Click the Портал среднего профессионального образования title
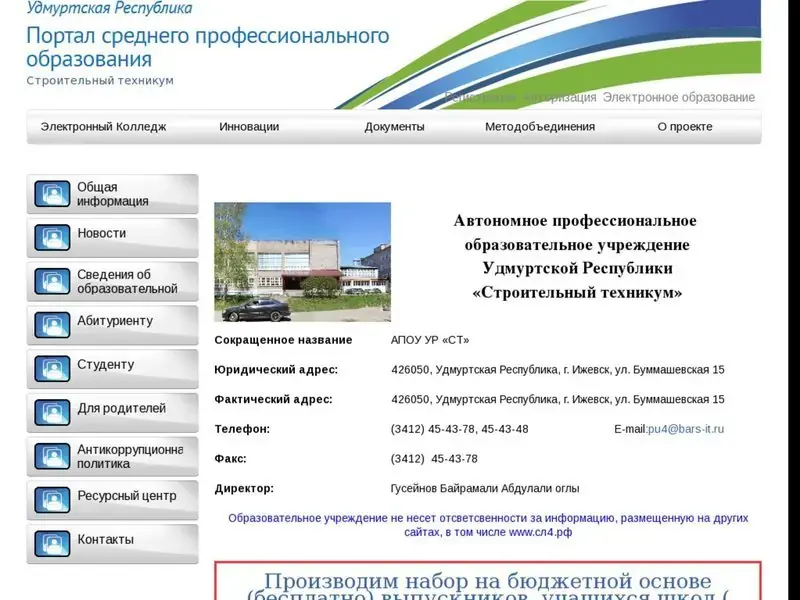 pos(207,47)
